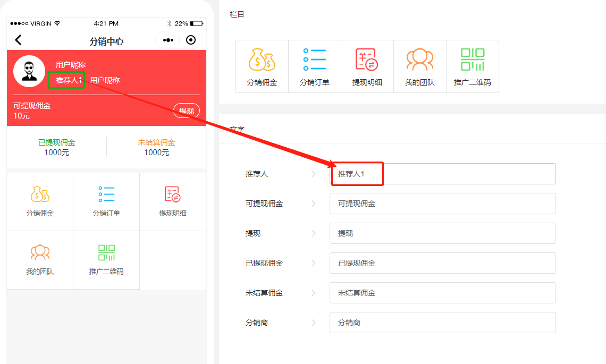
Task: Expand the chevron beside 已提现佣金 label
Action: tap(314, 263)
